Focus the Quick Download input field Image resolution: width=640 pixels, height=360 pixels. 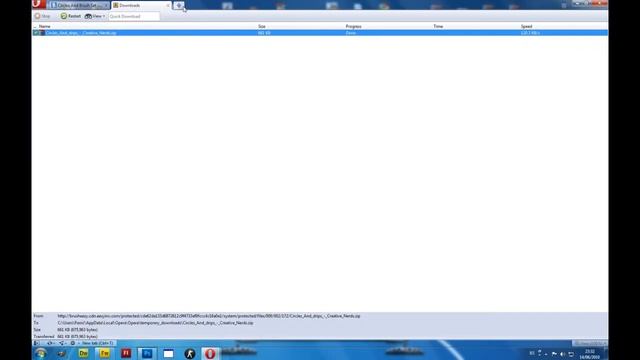[134, 16]
